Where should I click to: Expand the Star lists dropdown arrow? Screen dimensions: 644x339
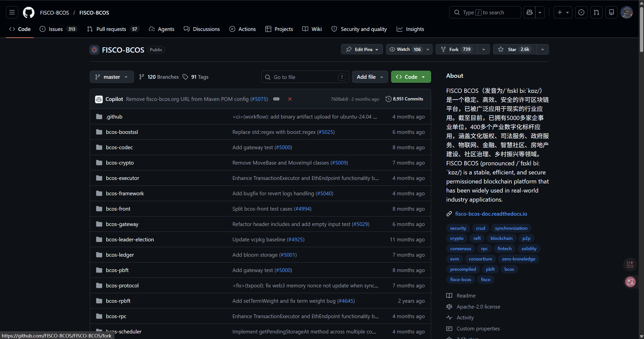[543, 49]
